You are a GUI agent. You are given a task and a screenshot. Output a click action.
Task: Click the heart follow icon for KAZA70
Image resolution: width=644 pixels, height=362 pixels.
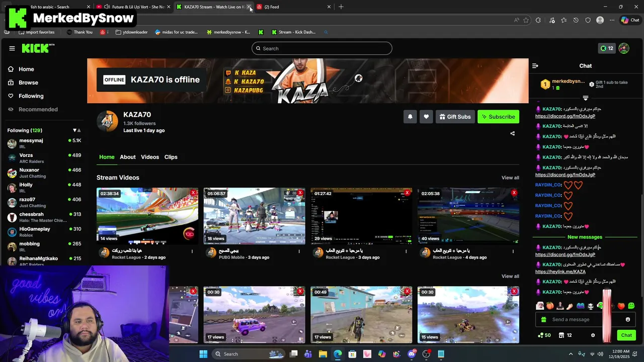[x=426, y=117]
